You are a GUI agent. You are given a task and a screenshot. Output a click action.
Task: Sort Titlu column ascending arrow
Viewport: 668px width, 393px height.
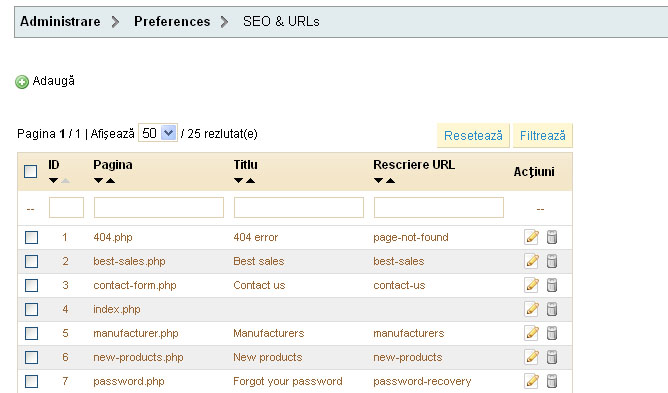point(250,181)
